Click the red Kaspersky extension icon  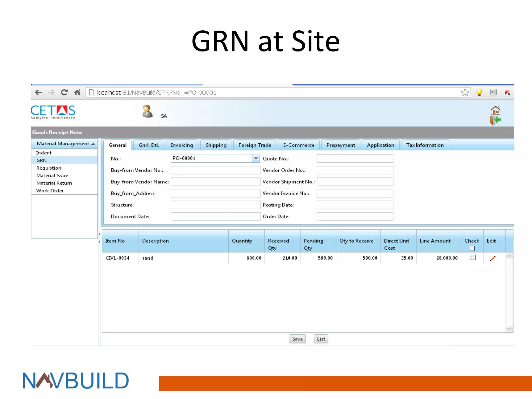tap(507, 92)
